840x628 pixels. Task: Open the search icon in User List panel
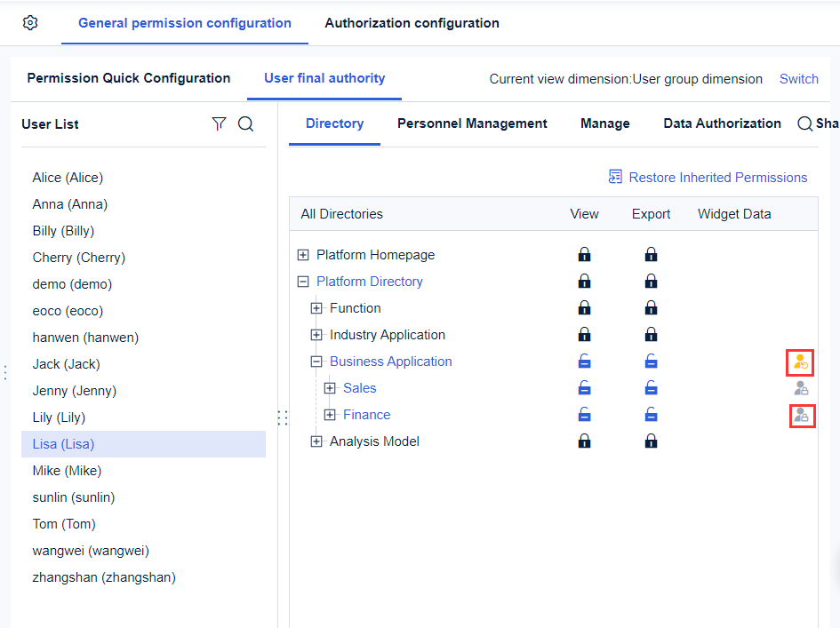[x=245, y=123]
